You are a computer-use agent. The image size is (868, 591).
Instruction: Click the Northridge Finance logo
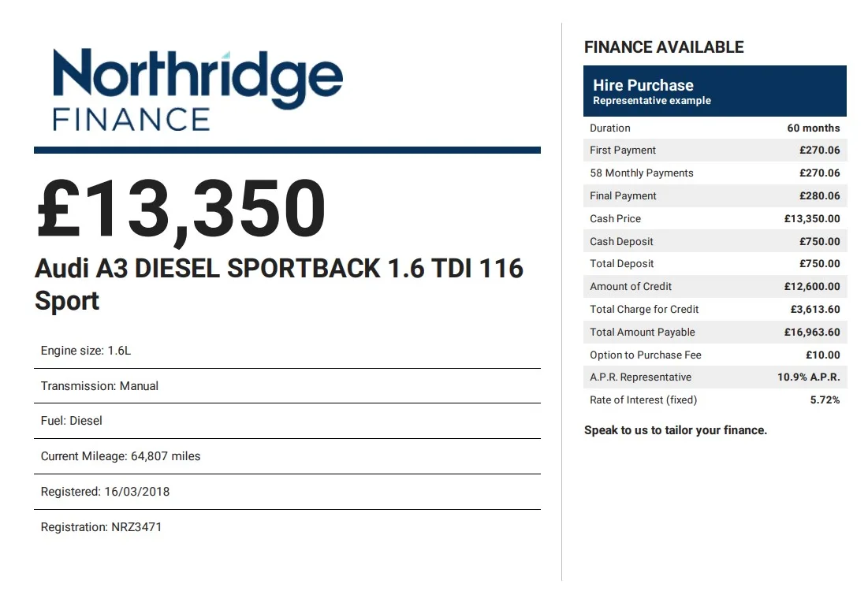[198, 89]
